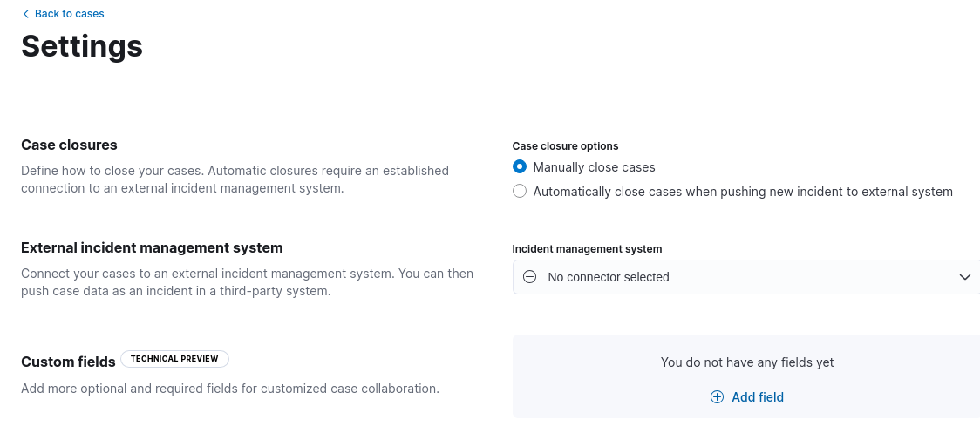Click the Settings page heading
Viewport: 980px width, 426px height.
(82, 46)
